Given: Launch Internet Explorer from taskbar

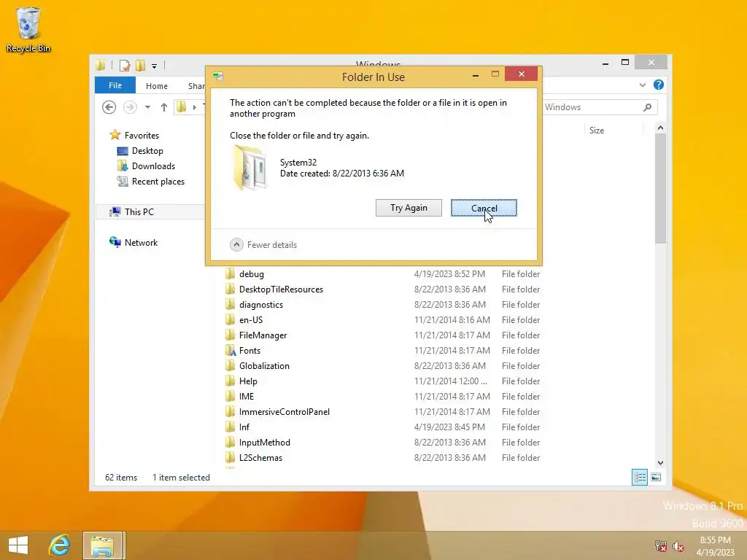Looking at the screenshot, I should pyautogui.click(x=60, y=545).
